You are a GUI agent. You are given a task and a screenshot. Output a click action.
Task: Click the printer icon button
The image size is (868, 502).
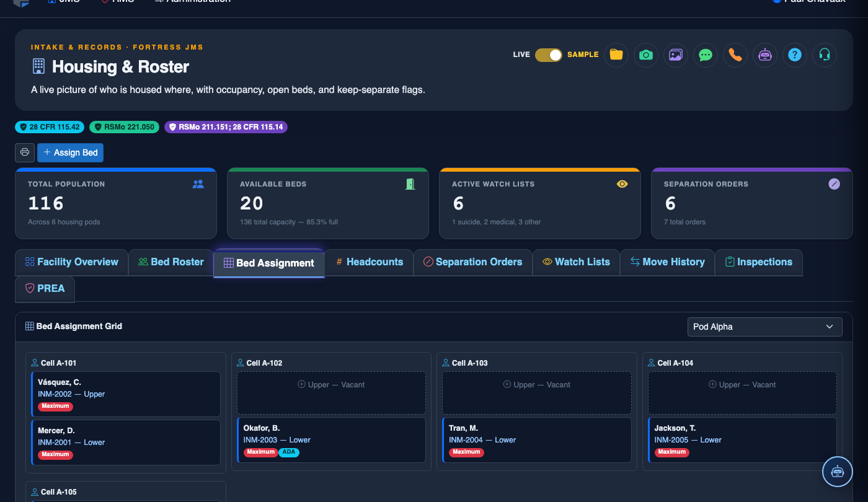[x=25, y=152]
